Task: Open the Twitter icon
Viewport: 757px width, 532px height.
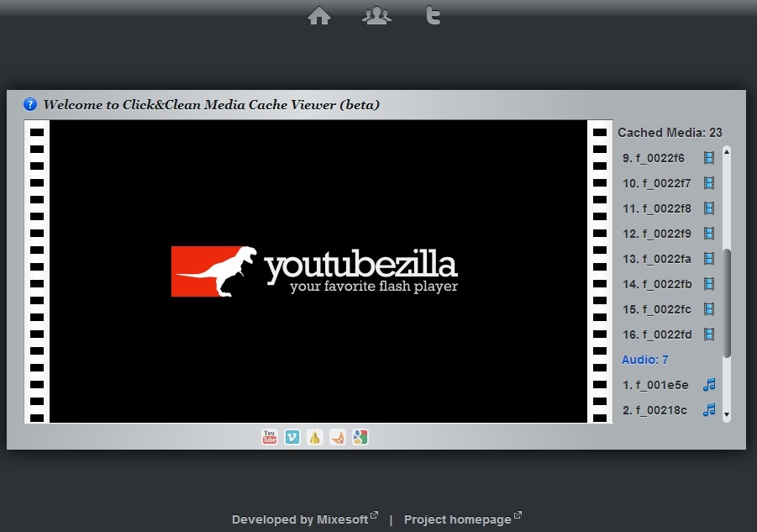Action: coord(433,16)
